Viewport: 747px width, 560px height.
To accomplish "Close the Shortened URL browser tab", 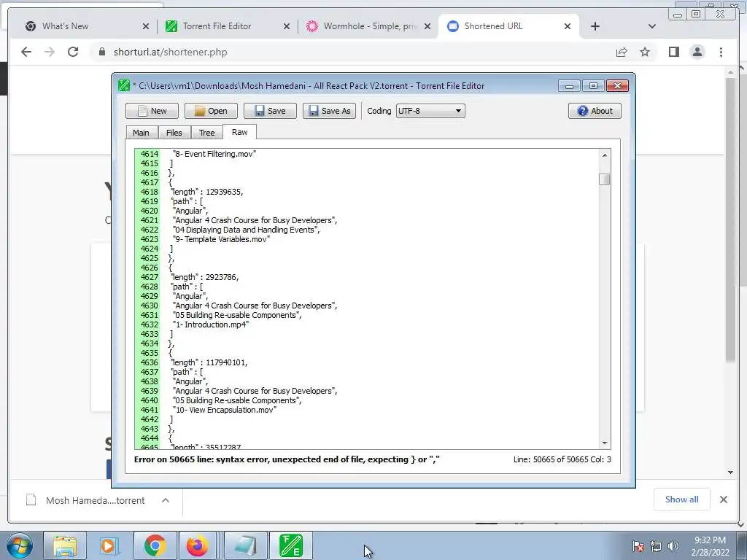I will [x=568, y=27].
